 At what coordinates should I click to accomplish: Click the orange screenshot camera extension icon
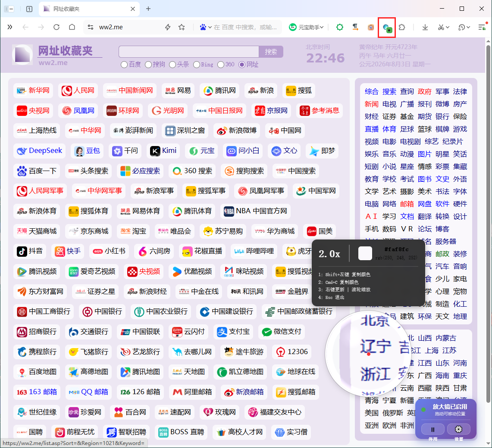(x=370, y=27)
